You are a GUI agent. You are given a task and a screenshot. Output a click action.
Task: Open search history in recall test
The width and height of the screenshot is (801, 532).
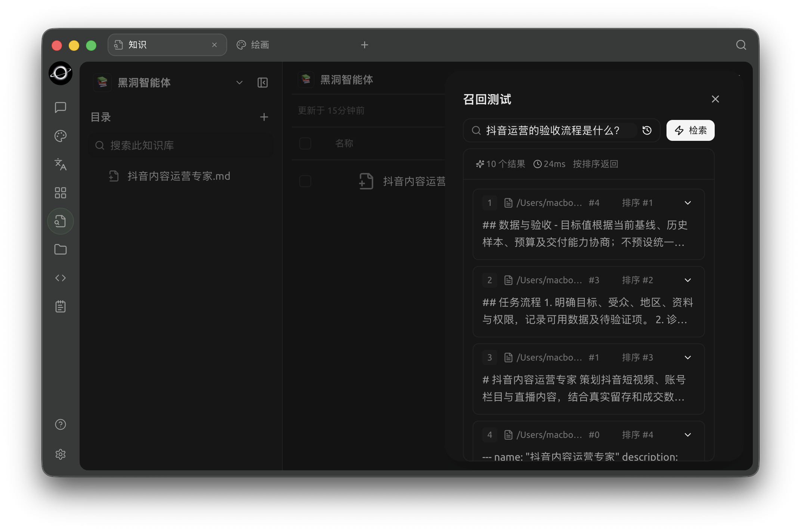(647, 130)
